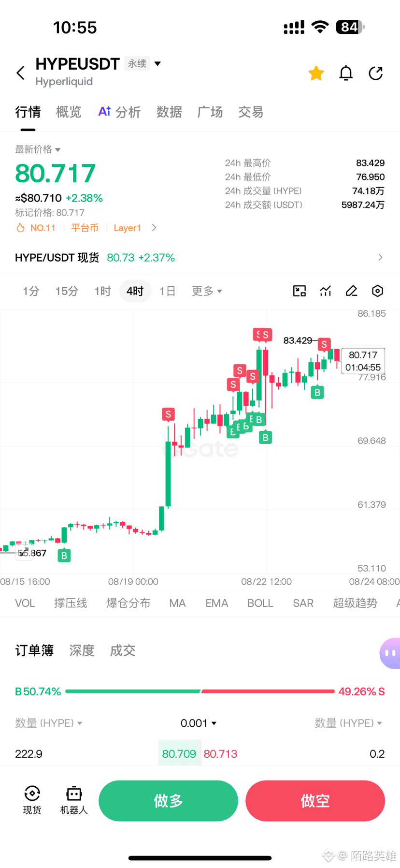Tap the B marker below 55.867 low
The width and height of the screenshot is (400, 868).
pyautogui.click(x=64, y=556)
